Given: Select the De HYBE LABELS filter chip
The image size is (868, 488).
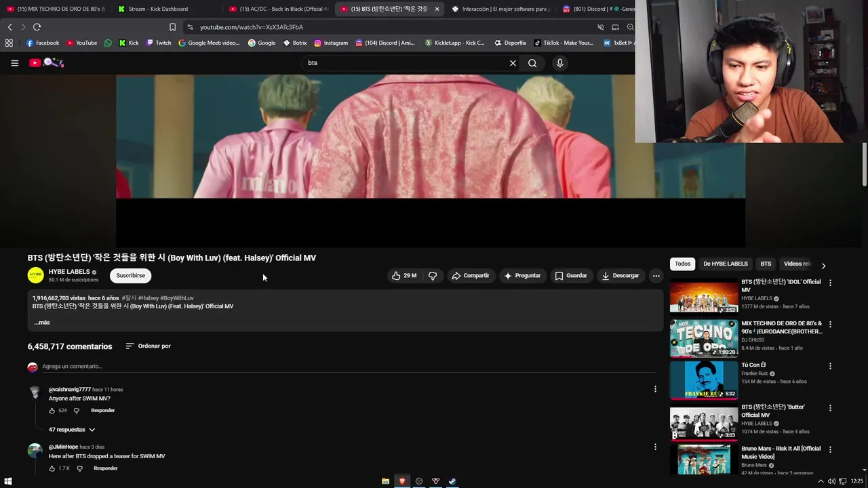Looking at the screenshot, I should click(x=726, y=264).
